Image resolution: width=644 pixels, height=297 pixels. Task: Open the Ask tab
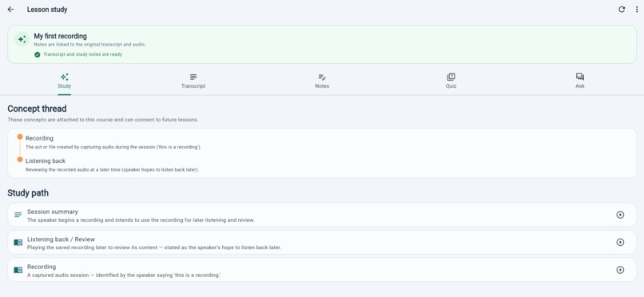pyautogui.click(x=580, y=81)
